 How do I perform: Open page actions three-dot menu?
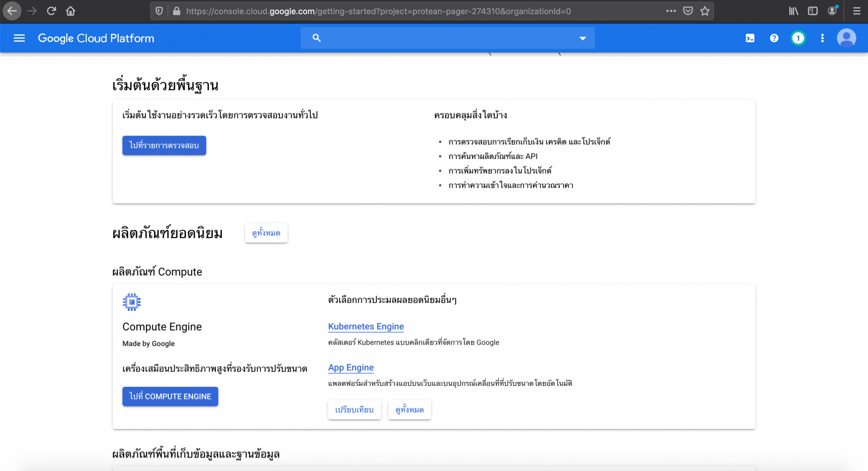[671, 11]
